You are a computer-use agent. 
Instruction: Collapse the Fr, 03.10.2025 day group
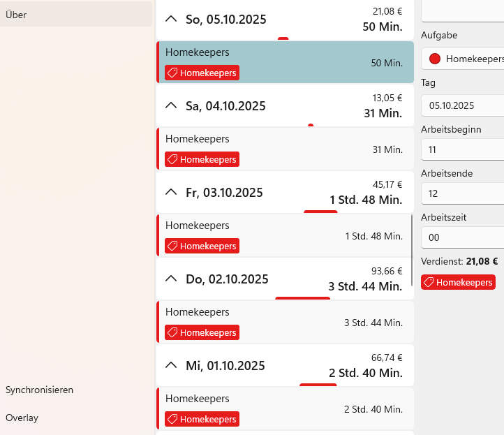(x=171, y=193)
